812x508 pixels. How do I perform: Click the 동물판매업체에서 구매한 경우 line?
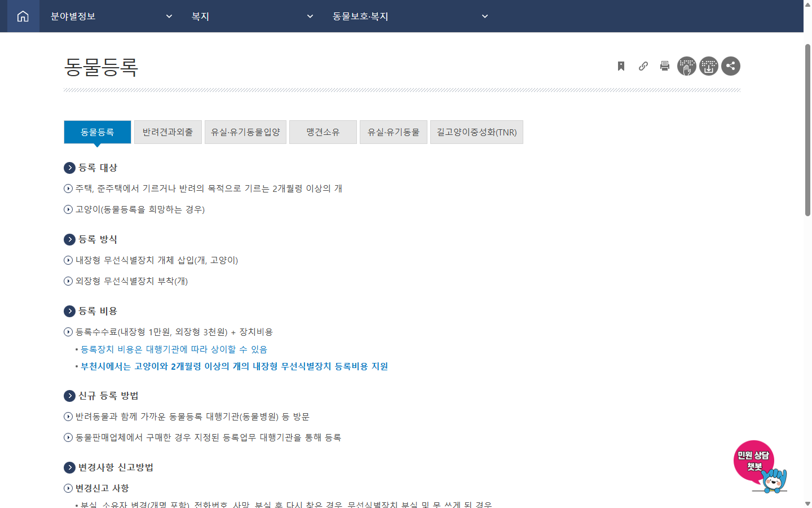click(x=208, y=437)
